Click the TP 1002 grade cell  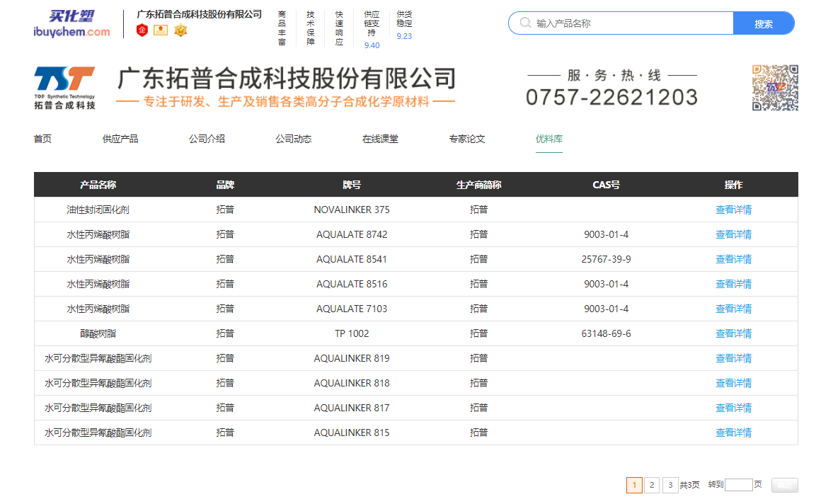[x=352, y=333]
